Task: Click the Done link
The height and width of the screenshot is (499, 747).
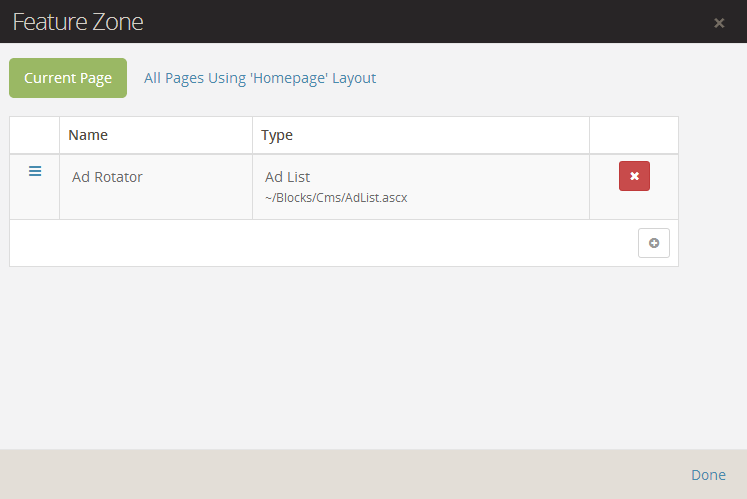Action: [x=708, y=475]
